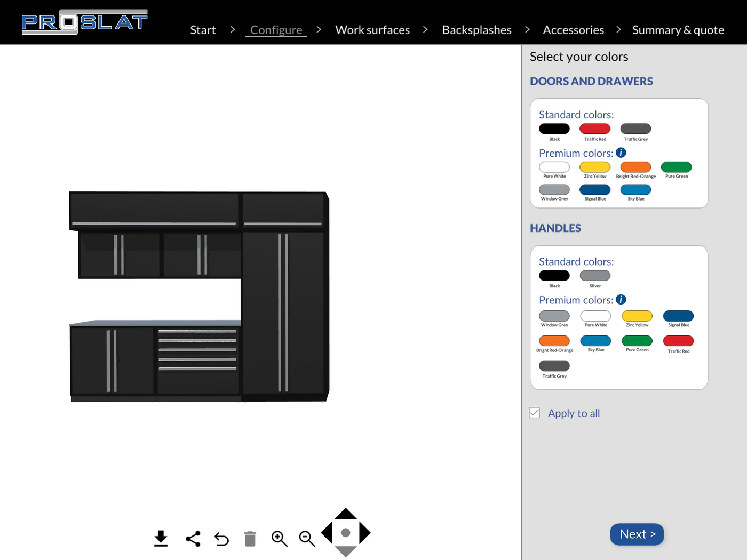Click the trash delete icon

[250, 539]
